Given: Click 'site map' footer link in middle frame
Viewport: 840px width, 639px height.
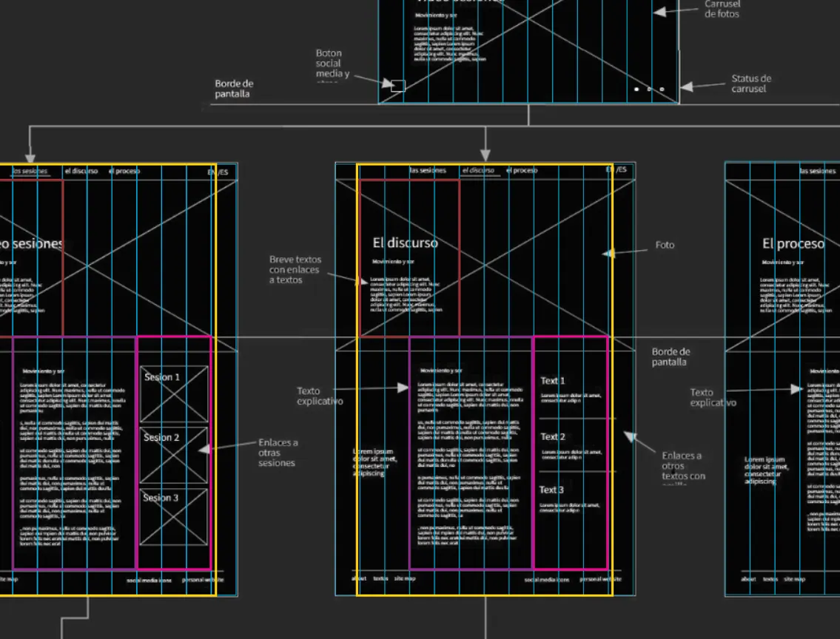Looking at the screenshot, I should (x=404, y=579).
